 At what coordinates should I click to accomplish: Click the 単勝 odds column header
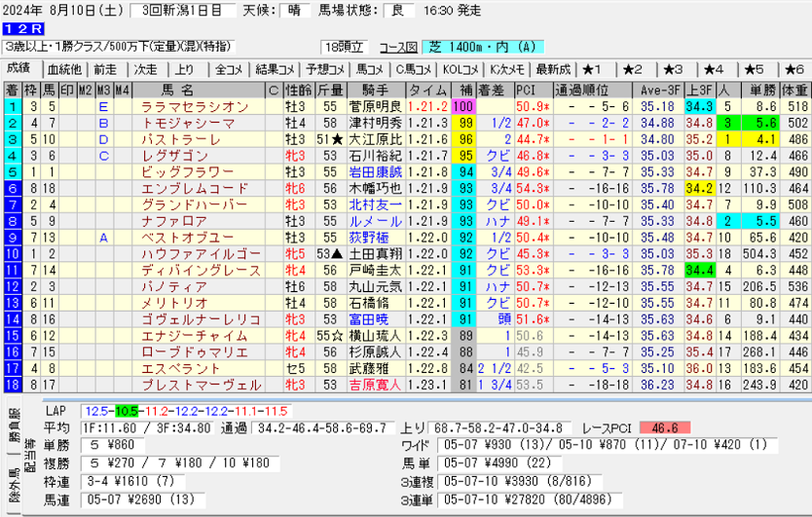pyautogui.click(x=760, y=90)
